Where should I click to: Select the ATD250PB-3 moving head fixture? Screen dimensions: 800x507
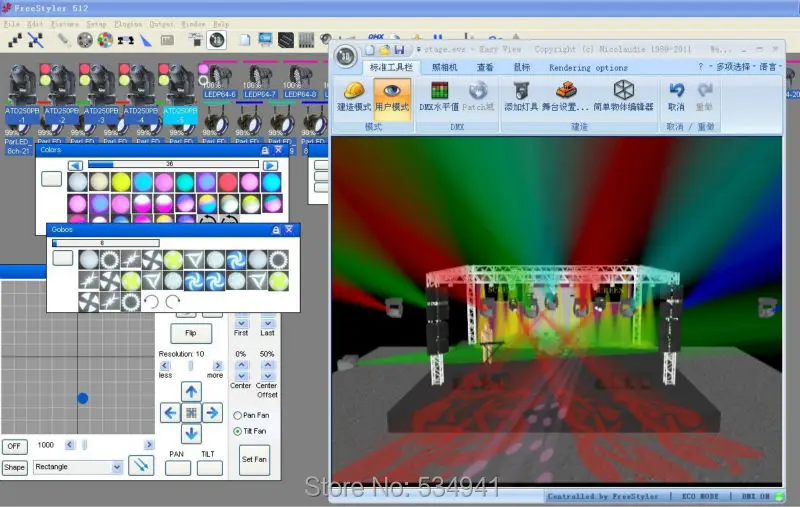pyautogui.click(x=102, y=94)
